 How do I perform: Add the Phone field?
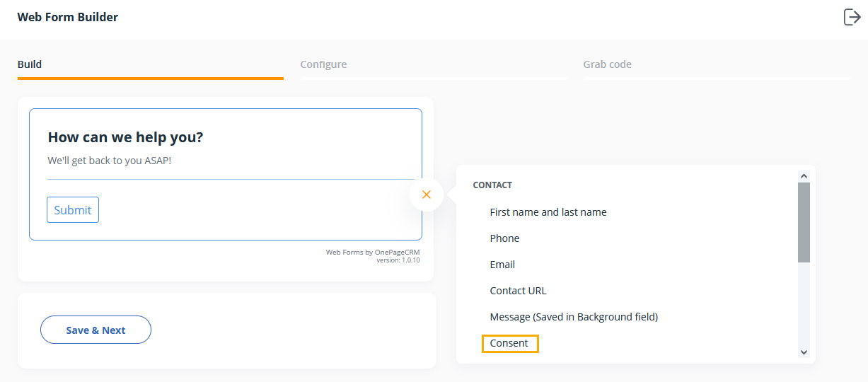tap(504, 238)
